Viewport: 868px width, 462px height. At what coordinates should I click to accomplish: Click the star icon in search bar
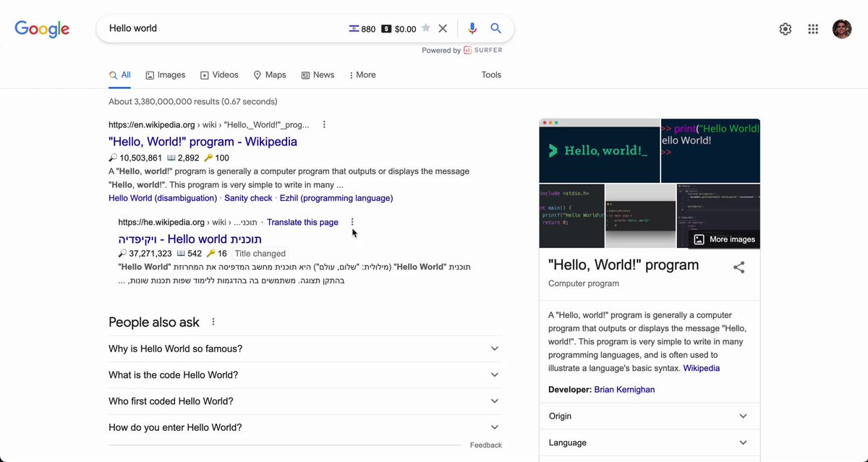click(x=426, y=28)
